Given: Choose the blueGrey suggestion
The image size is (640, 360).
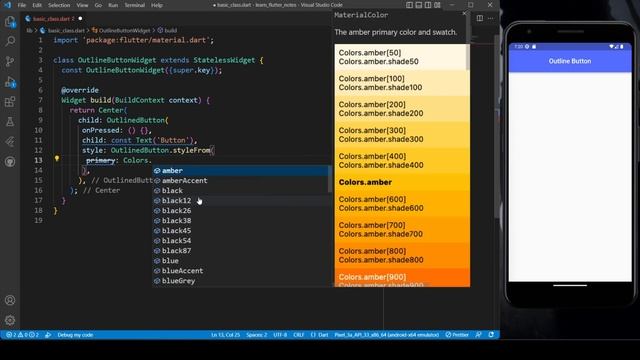Looking at the screenshot, I should (241, 281).
